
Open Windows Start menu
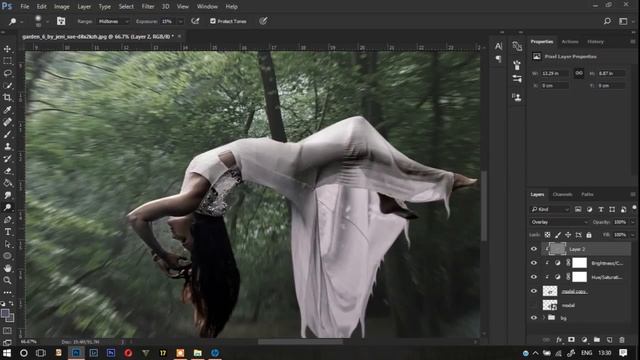(7, 353)
